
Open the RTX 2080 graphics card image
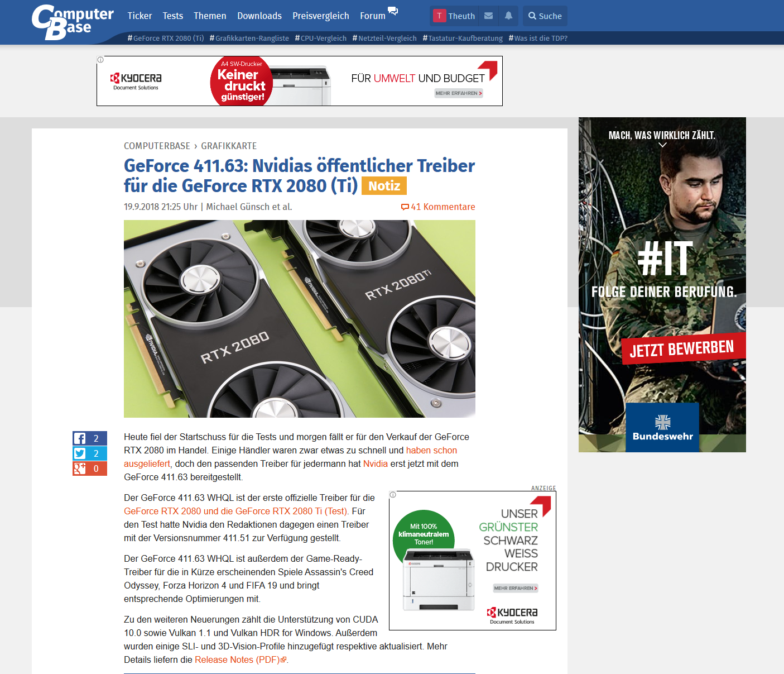300,319
